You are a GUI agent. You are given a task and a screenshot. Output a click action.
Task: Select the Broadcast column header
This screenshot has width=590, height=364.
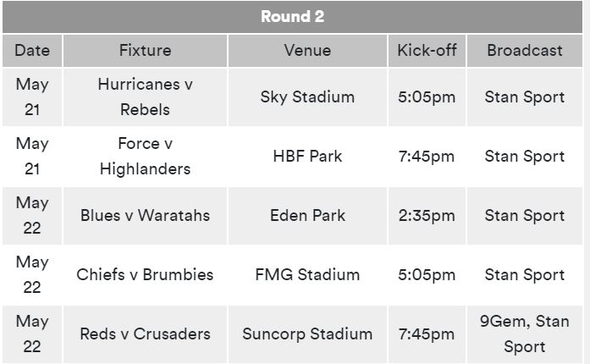point(525,51)
